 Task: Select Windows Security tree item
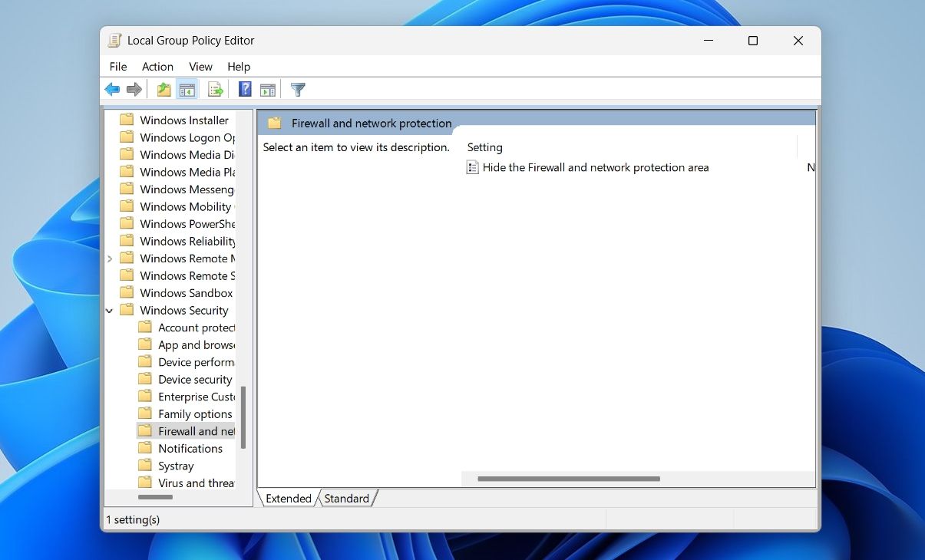click(x=184, y=311)
